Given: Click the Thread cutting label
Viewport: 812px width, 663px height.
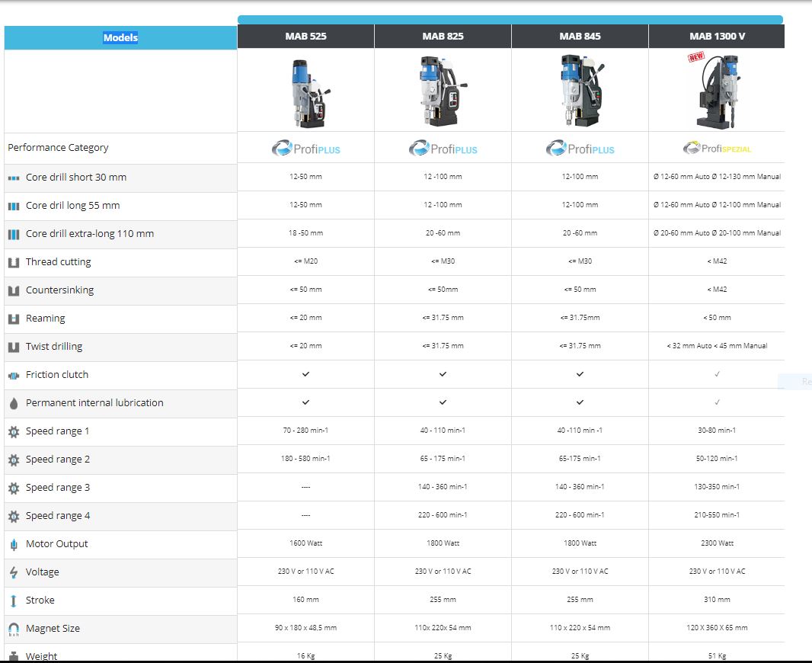Looking at the screenshot, I should 58,262.
